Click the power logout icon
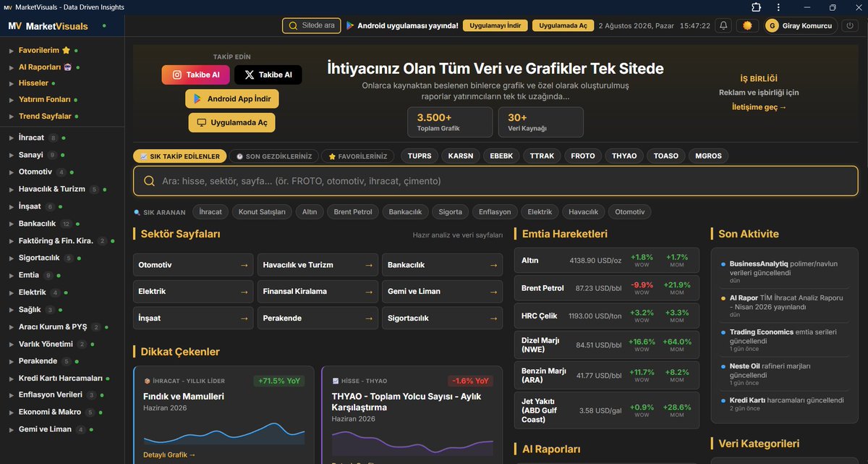 [849, 25]
